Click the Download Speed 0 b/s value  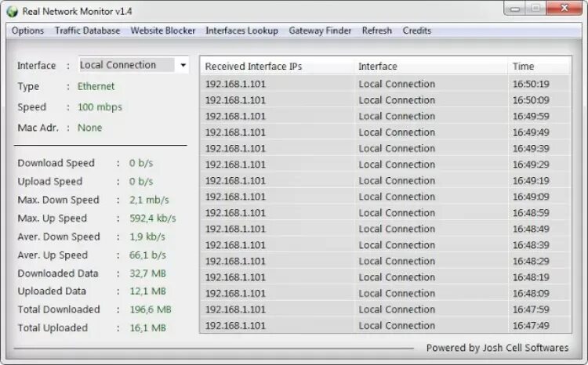tap(141, 164)
